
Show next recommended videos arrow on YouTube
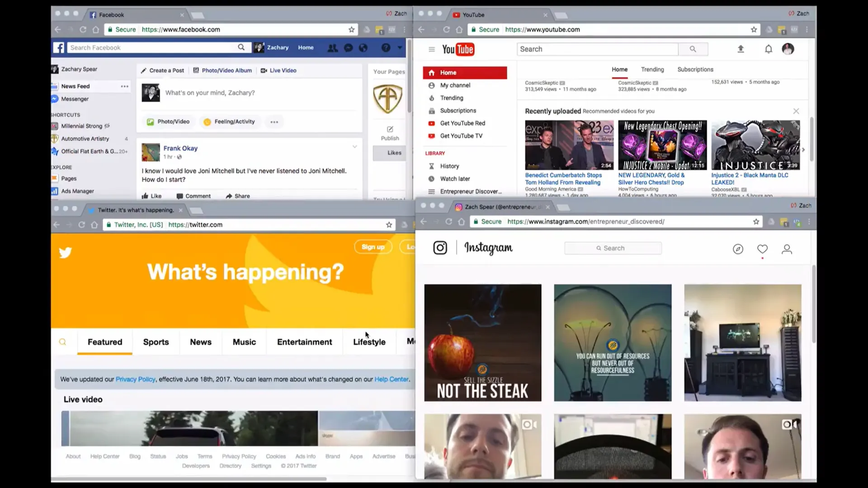(803, 150)
